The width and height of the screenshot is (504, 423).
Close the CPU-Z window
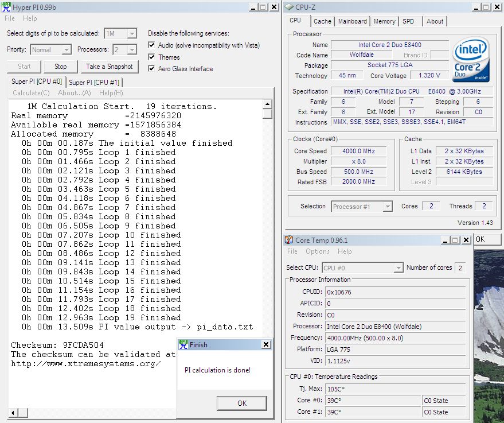[497, 7]
